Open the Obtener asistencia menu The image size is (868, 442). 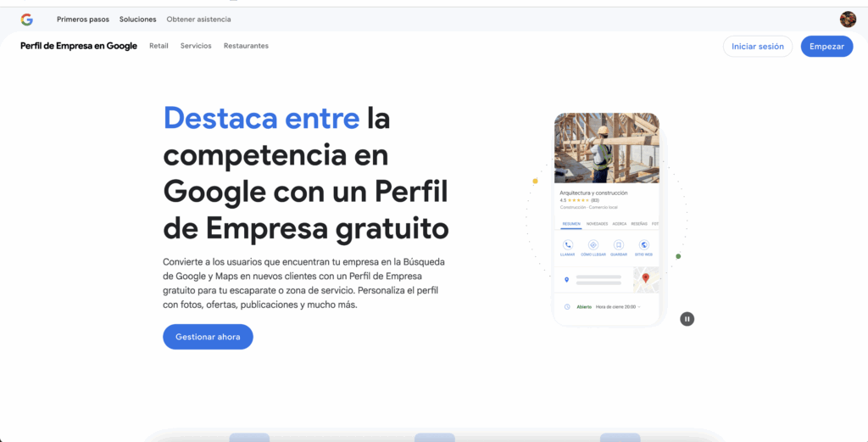pyautogui.click(x=198, y=20)
